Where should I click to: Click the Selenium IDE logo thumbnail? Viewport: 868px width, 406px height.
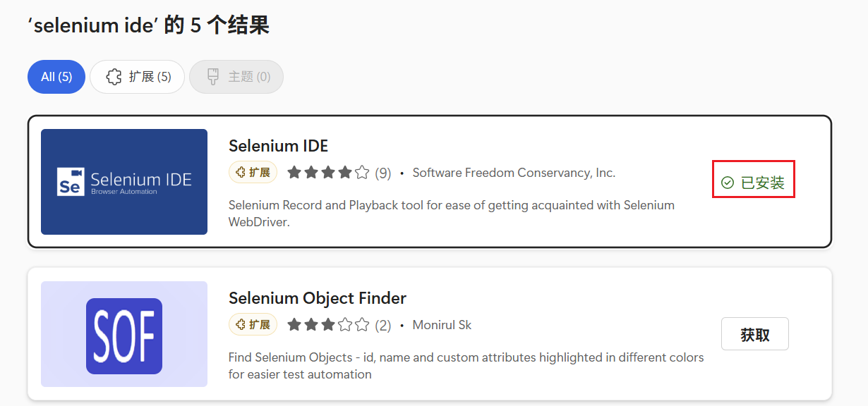pos(124,182)
